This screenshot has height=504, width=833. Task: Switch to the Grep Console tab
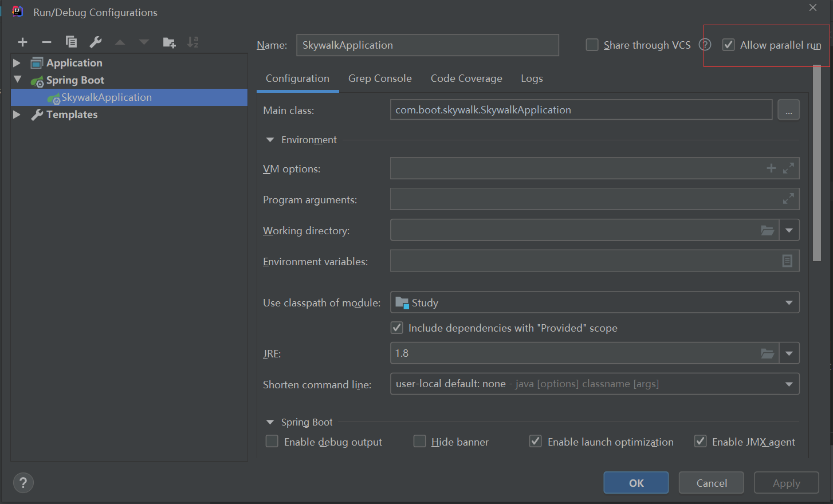[x=380, y=78]
